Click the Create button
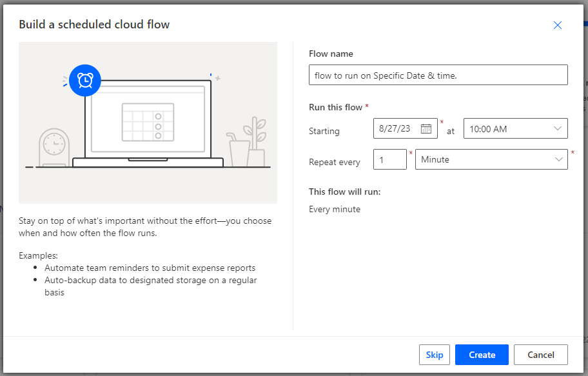Viewport: 588px width, 376px height. pos(481,355)
